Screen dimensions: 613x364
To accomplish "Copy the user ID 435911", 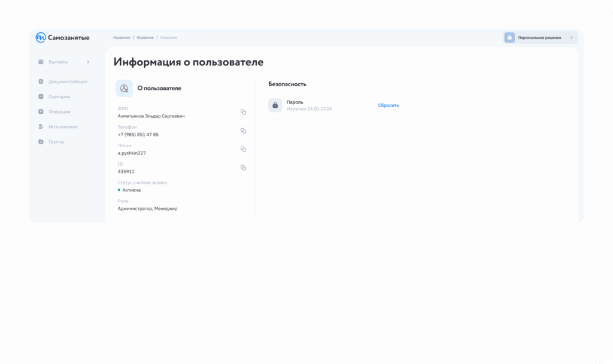I will pyautogui.click(x=243, y=168).
